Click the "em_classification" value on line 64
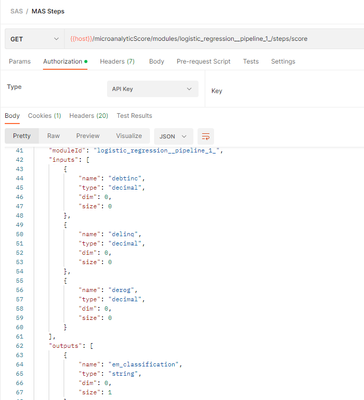Screen dimensions: 364x400 (x=143, y=364)
